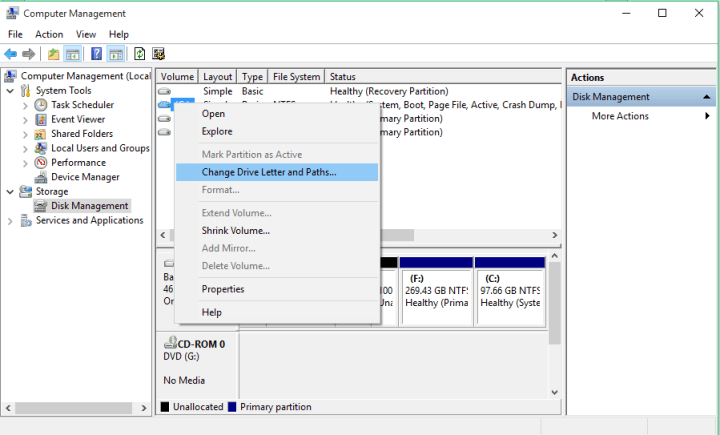
Task: Expand the Performance node
Action: pos(25,163)
